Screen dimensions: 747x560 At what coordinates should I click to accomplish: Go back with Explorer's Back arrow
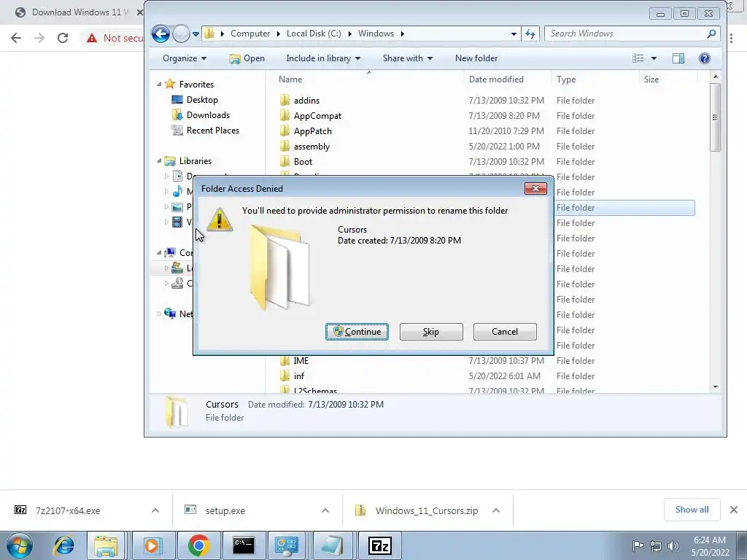[x=160, y=34]
